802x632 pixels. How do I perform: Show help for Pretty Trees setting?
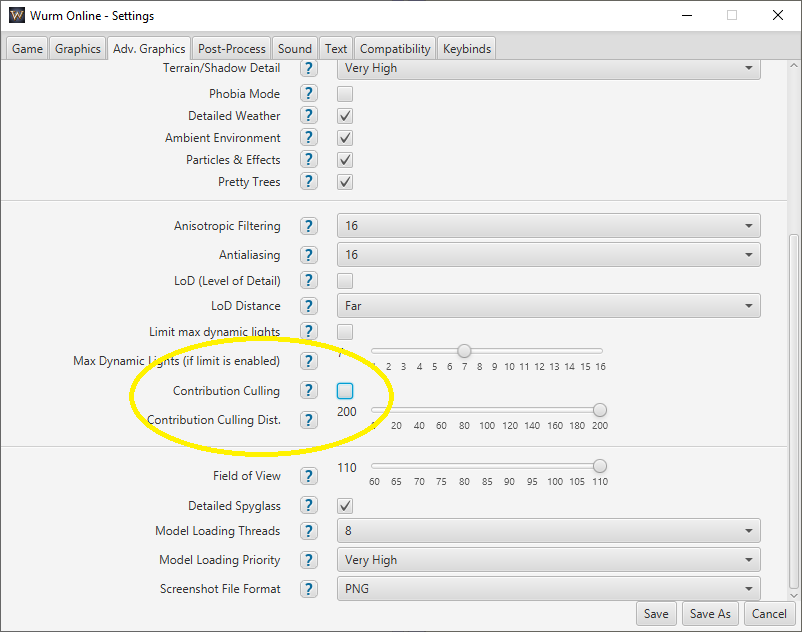(x=309, y=182)
